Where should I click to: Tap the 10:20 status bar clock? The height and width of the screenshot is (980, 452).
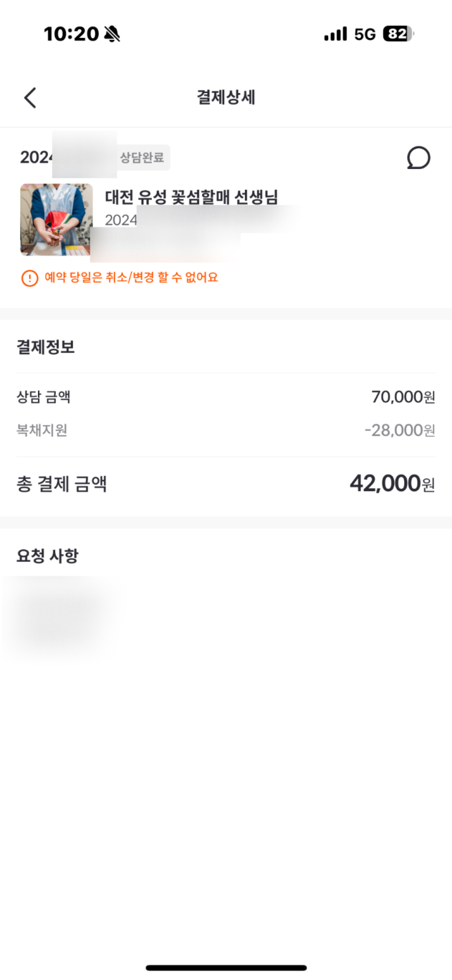pyautogui.click(x=71, y=34)
